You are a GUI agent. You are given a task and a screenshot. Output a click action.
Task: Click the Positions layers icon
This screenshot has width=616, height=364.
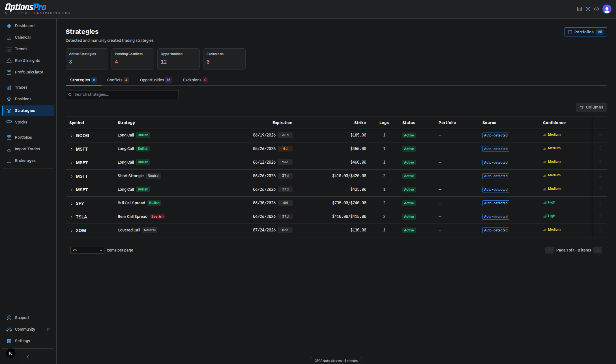click(x=9, y=99)
